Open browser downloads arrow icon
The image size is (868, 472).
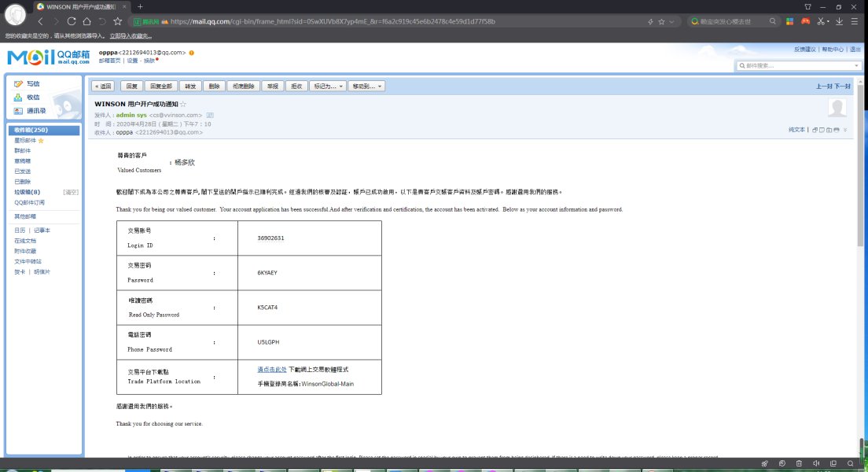coord(839,21)
